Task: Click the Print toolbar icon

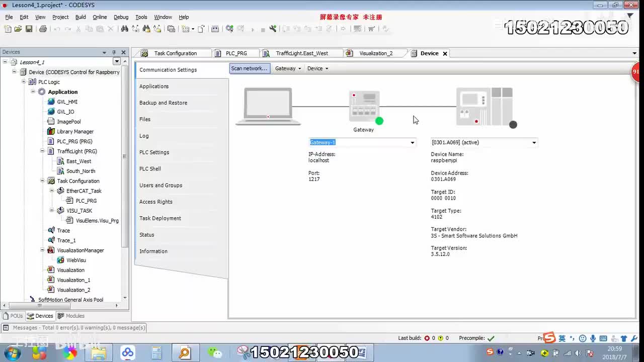Action: pos(43,29)
